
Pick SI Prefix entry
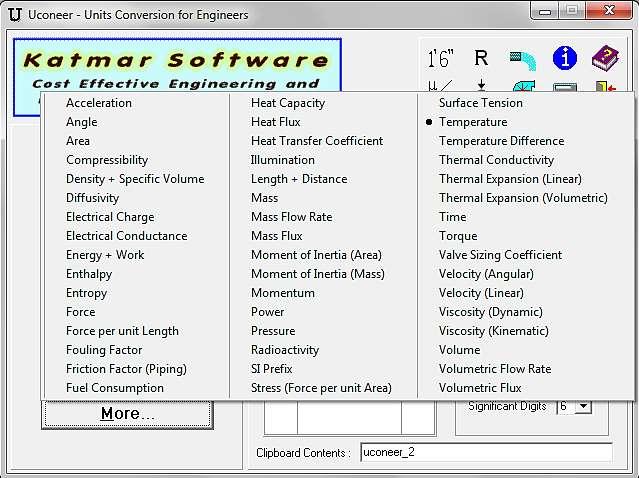272,369
